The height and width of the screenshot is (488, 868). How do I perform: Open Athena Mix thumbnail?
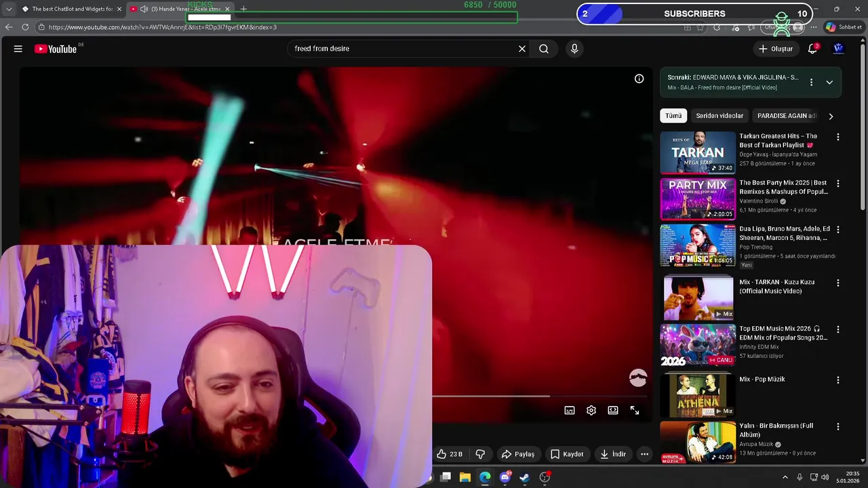698,396
